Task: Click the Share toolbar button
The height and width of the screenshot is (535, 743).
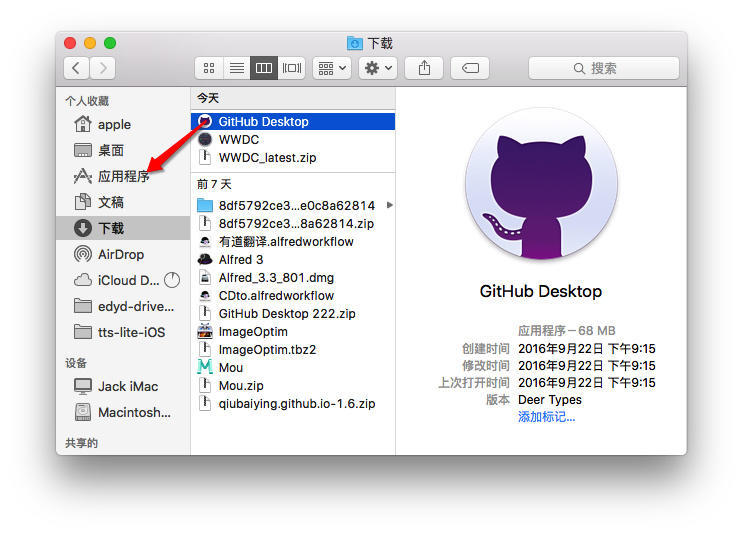Action: coord(424,68)
